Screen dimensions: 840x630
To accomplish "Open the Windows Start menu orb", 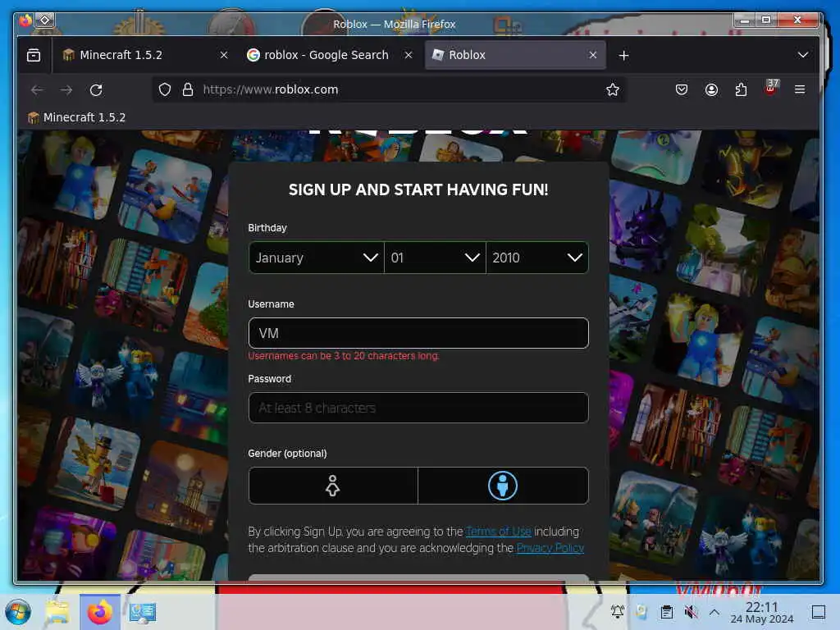I will [x=19, y=612].
